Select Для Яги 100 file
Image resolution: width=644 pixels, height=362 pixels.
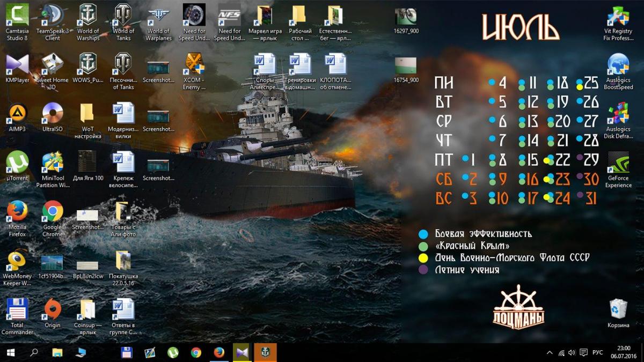coord(88,166)
